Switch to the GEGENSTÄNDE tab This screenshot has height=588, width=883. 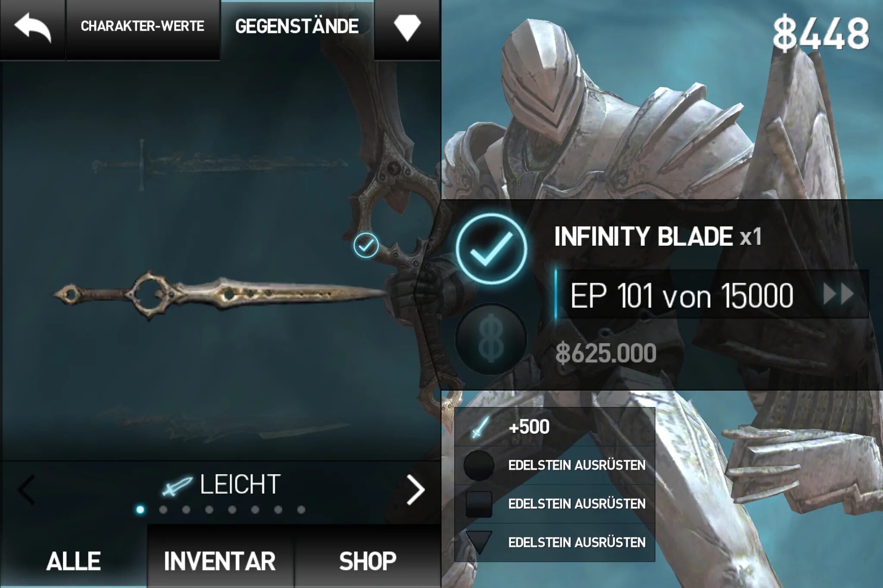297,26
